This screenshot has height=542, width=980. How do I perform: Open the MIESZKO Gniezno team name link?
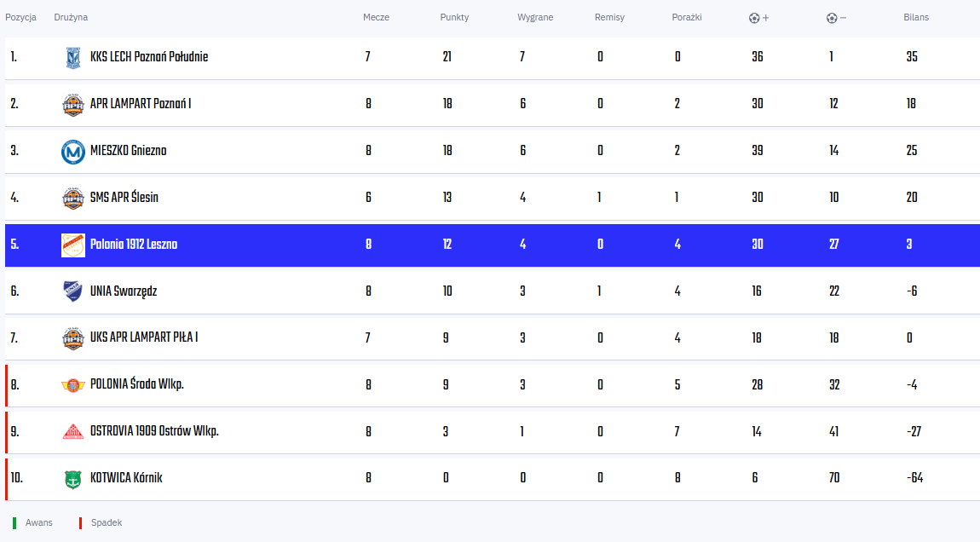point(128,151)
